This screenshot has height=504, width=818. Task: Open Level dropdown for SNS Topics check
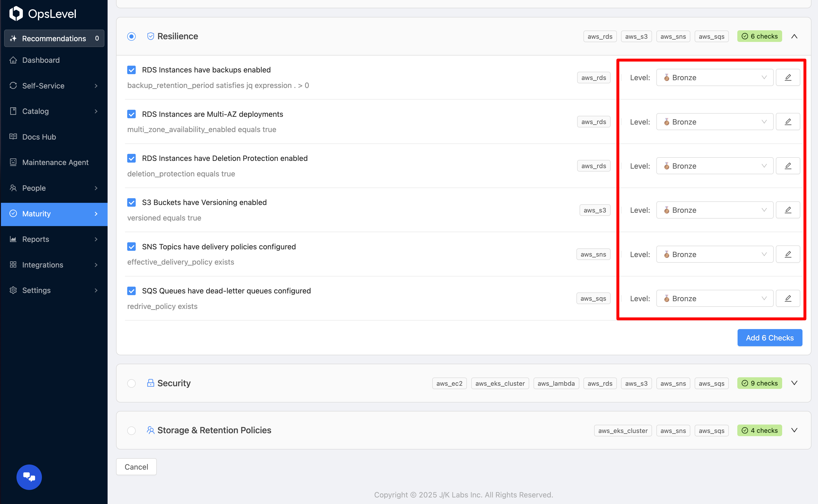tap(714, 254)
